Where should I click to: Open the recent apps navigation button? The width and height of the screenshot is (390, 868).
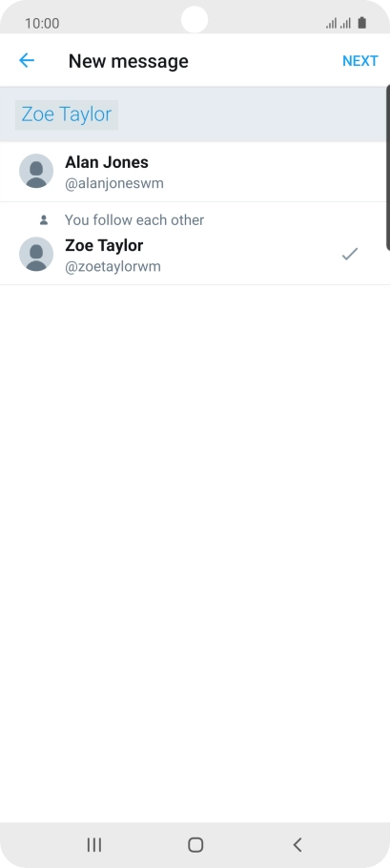pos(94,845)
